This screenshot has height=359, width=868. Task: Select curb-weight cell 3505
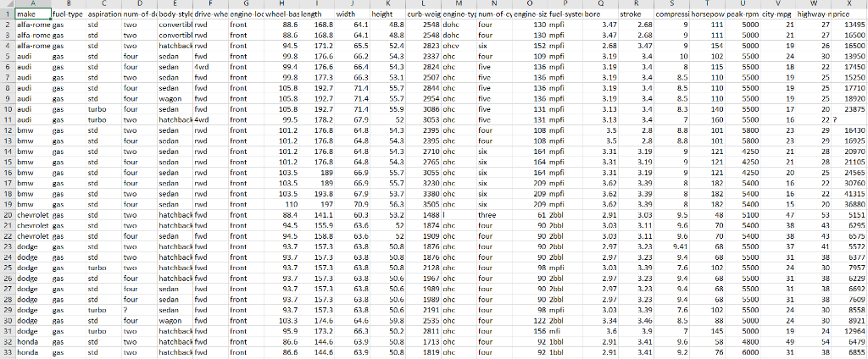point(423,205)
